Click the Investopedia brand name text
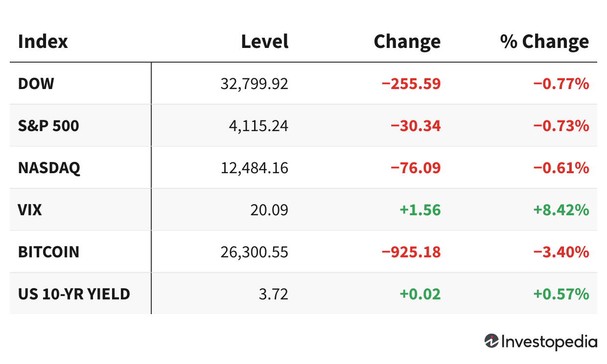607x364 pixels. click(549, 342)
